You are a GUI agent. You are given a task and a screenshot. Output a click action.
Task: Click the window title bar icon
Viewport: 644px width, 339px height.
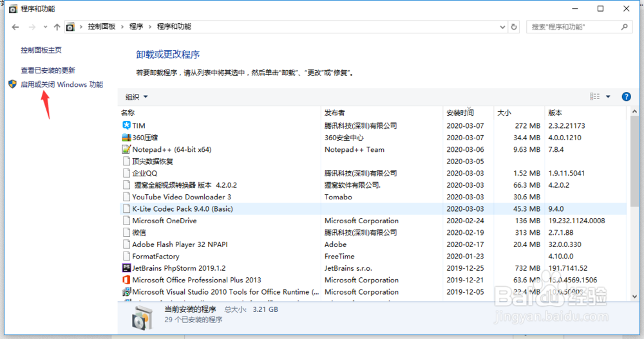13,8
